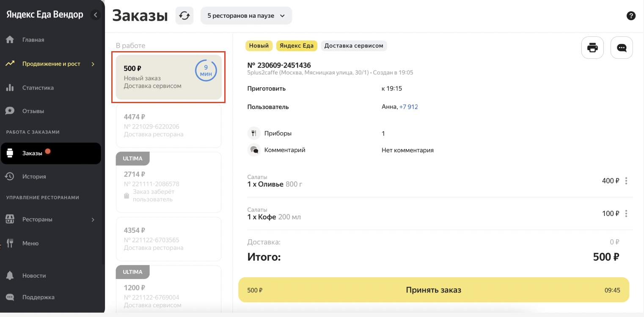Open the 5 ресторанов на паузе dropdown

coord(246,16)
